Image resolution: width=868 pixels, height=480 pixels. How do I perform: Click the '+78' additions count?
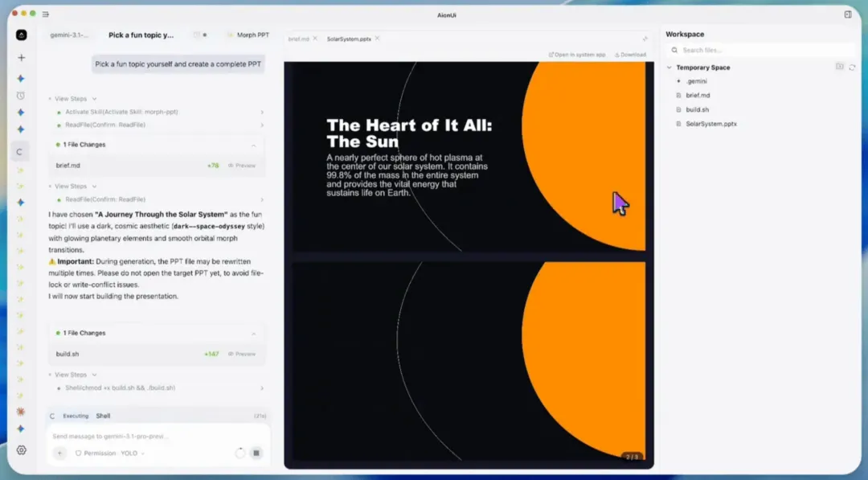click(213, 166)
